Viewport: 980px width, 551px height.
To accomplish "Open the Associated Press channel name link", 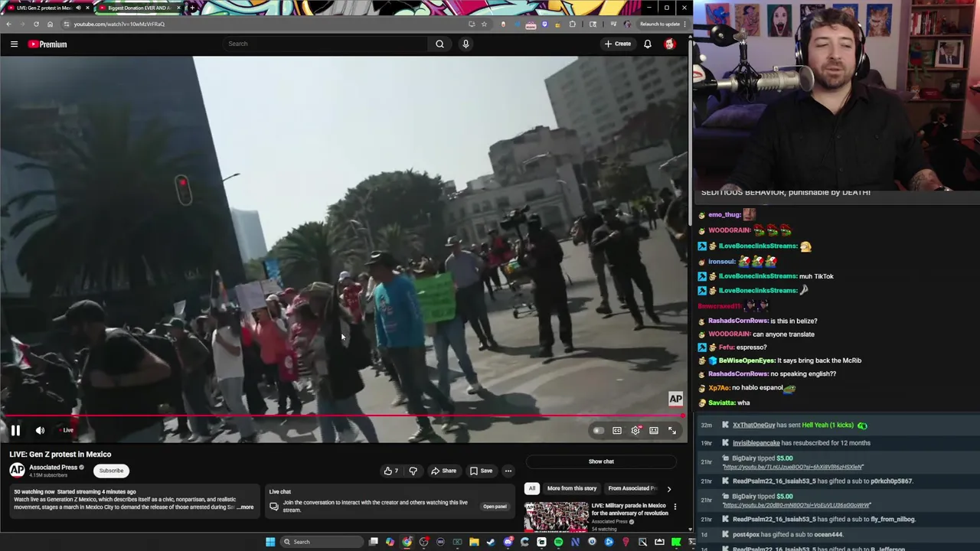I will click(x=53, y=468).
